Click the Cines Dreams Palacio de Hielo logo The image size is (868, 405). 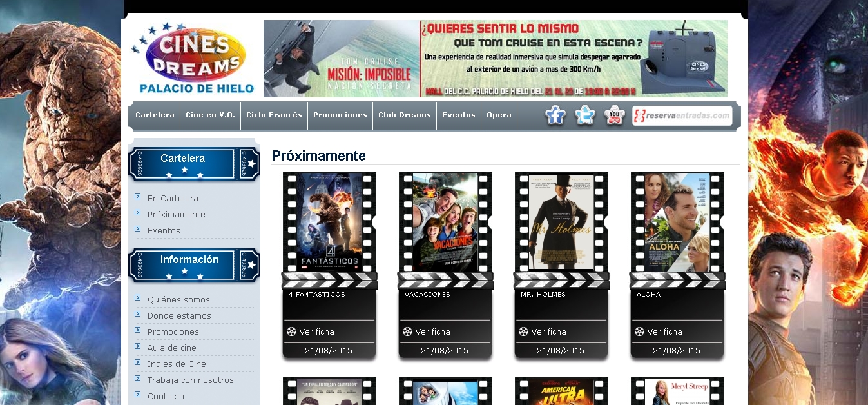[x=194, y=59]
